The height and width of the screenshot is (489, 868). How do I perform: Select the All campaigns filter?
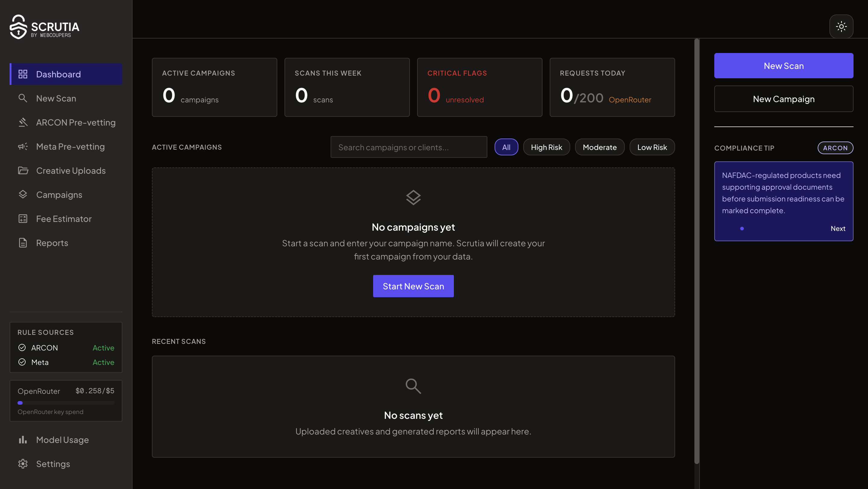[x=506, y=147]
